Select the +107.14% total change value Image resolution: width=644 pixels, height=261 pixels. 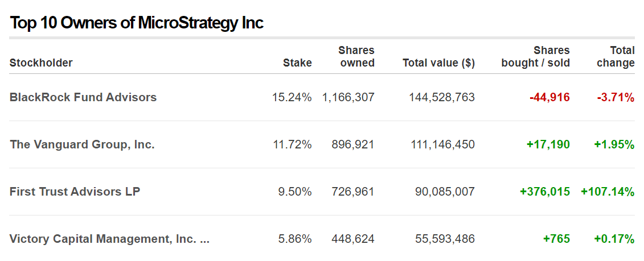(x=608, y=192)
